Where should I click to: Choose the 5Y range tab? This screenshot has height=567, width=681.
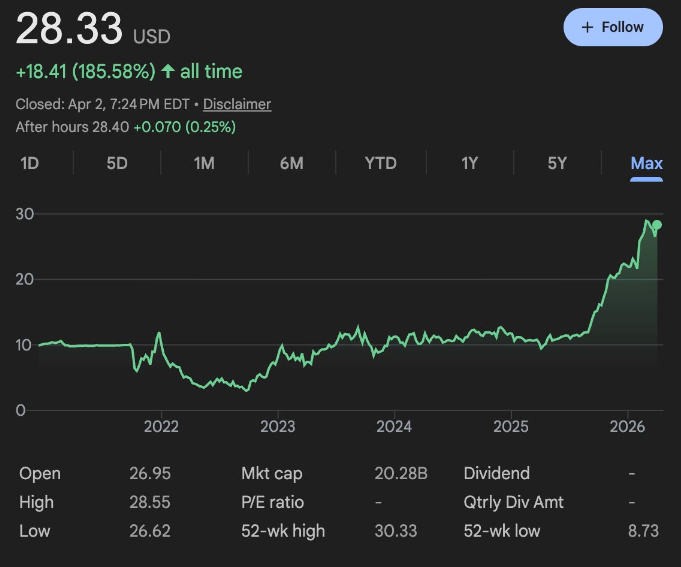[557, 163]
